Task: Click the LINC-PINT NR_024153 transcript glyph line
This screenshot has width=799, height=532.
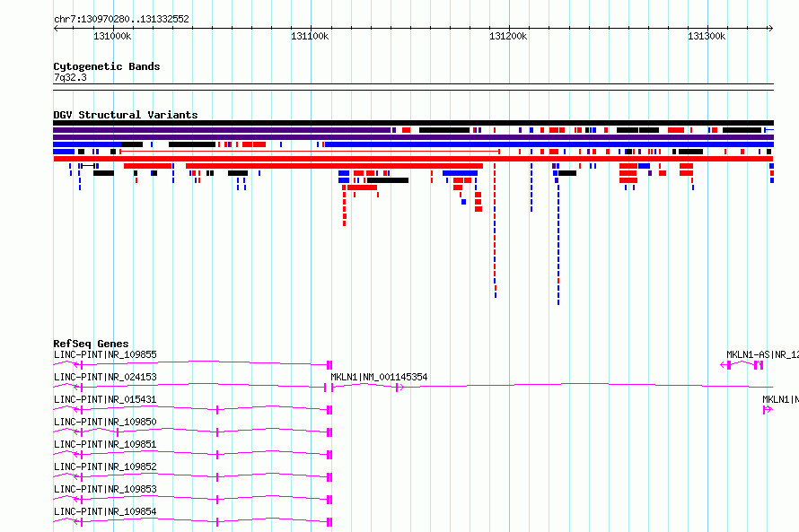Action: (x=190, y=387)
